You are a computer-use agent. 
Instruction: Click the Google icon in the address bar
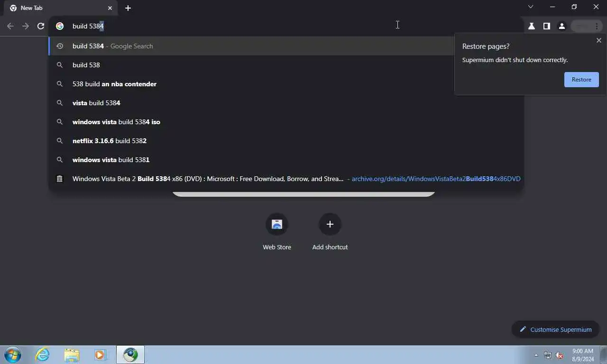60,26
